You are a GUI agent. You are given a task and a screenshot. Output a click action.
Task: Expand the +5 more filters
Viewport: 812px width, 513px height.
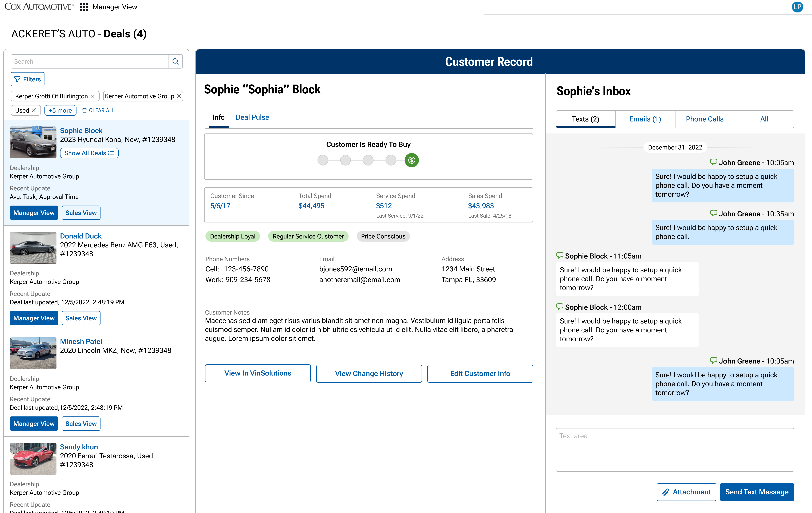pyautogui.click(x=60, y=110)
